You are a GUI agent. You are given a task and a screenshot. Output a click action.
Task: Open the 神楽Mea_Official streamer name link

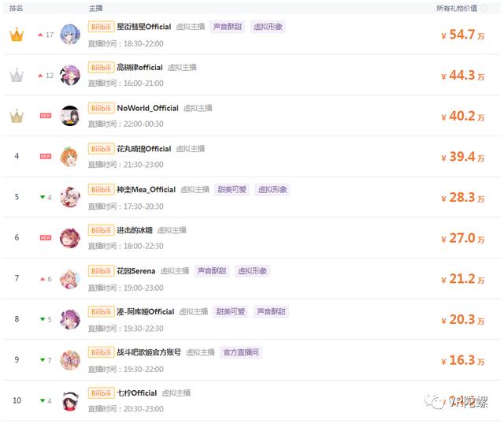click(x=146, y=189)
